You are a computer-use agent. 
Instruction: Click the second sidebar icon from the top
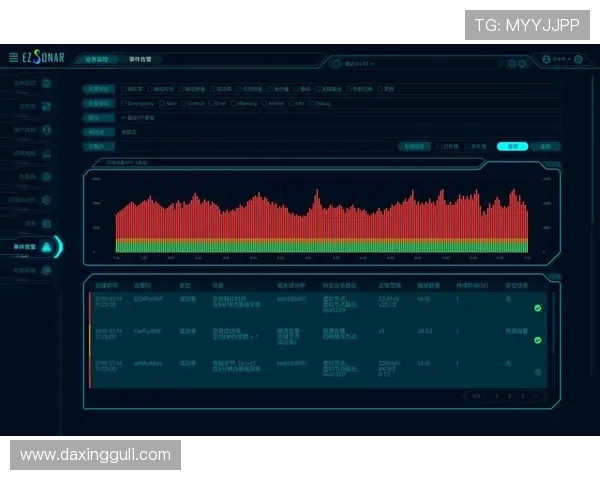tap(46, 106)
